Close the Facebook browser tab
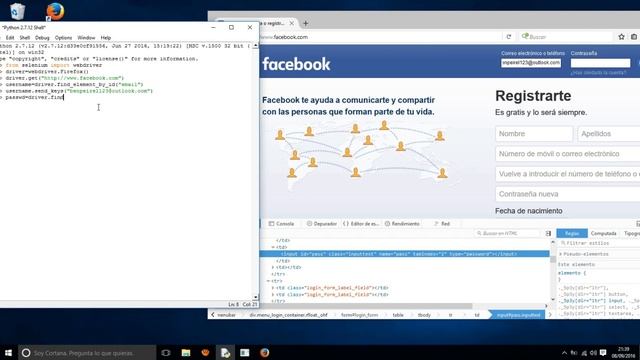 (291, 23)
